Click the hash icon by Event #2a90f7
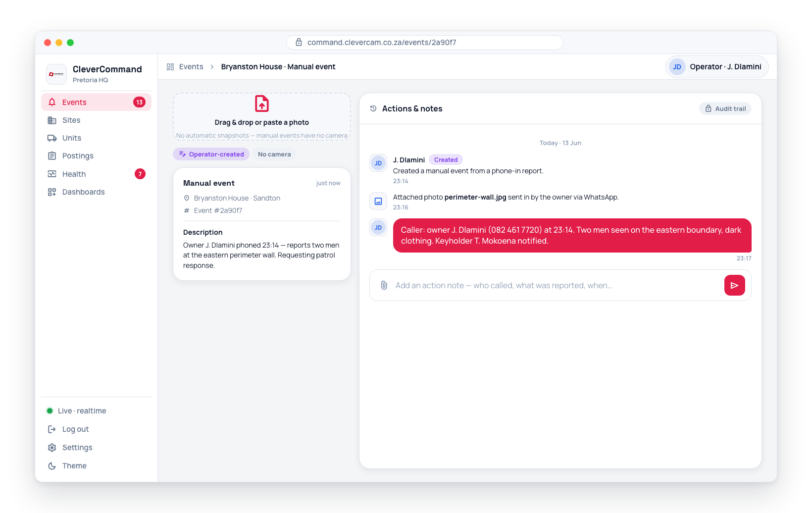This screenshot has width=812, height=513. tap(187, 210)
